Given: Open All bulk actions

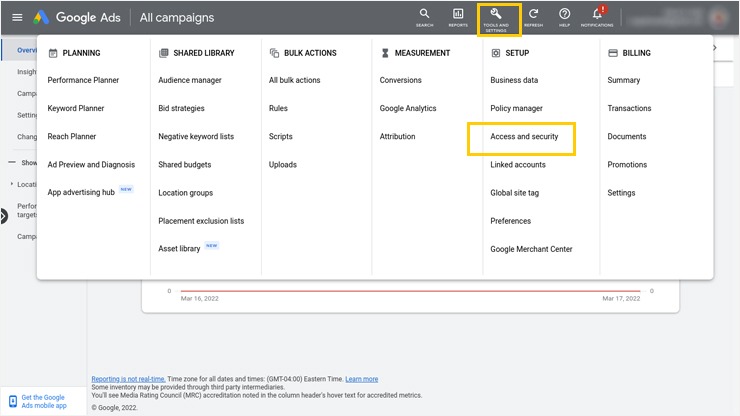Looking at the screenshot, I should click(x=294, y=80).
